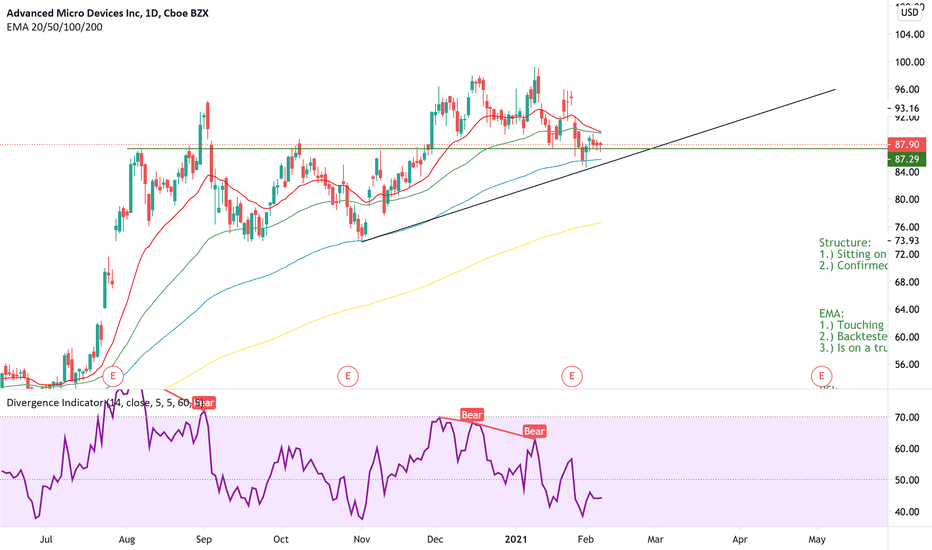Viewport: 932px width, 550px height.
Task: Click the Oct label on time axis
Action: (x=281, y=539)
